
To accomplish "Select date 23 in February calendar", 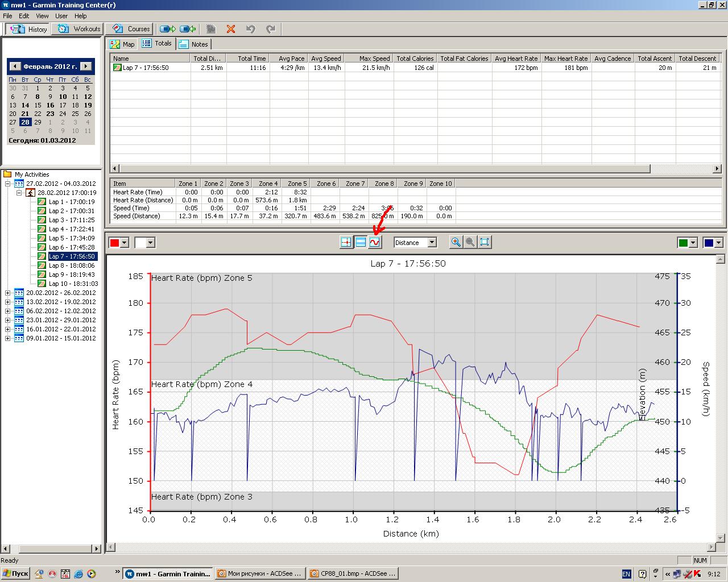I will tap(50, 114).
